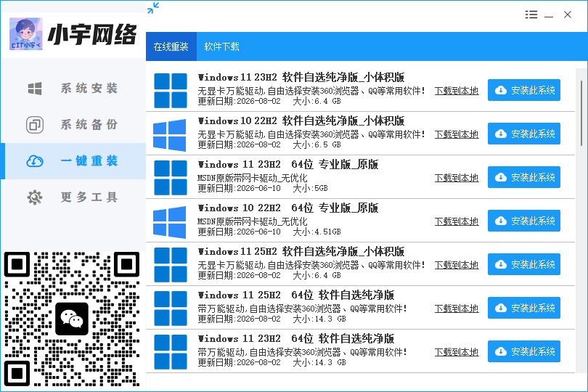下载到本地 for Windows 10 22H2 小体积版
Viewport: 588px width, 392px height.
(457, 134)
